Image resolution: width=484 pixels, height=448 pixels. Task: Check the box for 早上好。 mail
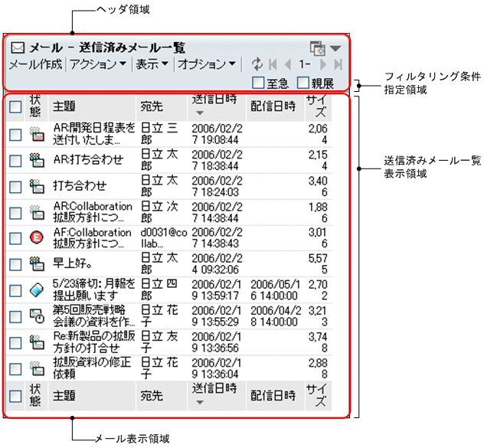click(15, 265)
